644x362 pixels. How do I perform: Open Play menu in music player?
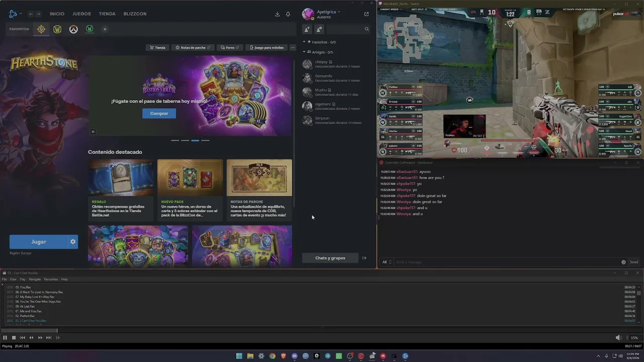[23, 280]
